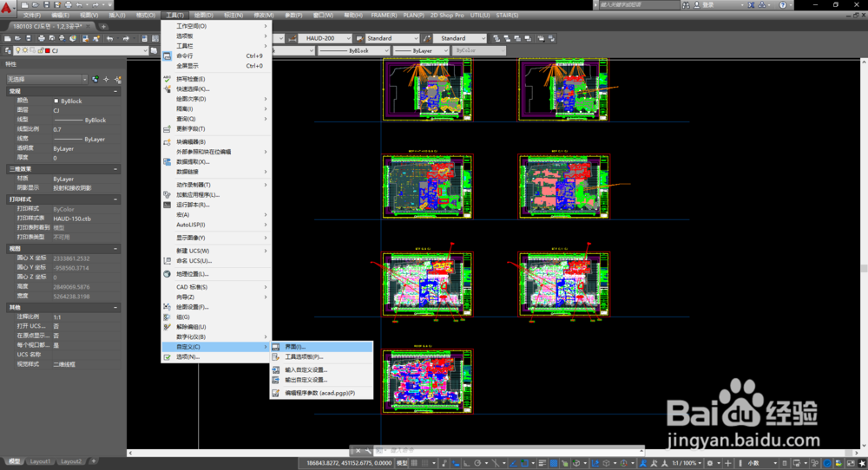Click the red CJ layer color swatch
The image size is (868, 470).
[47, 50]
